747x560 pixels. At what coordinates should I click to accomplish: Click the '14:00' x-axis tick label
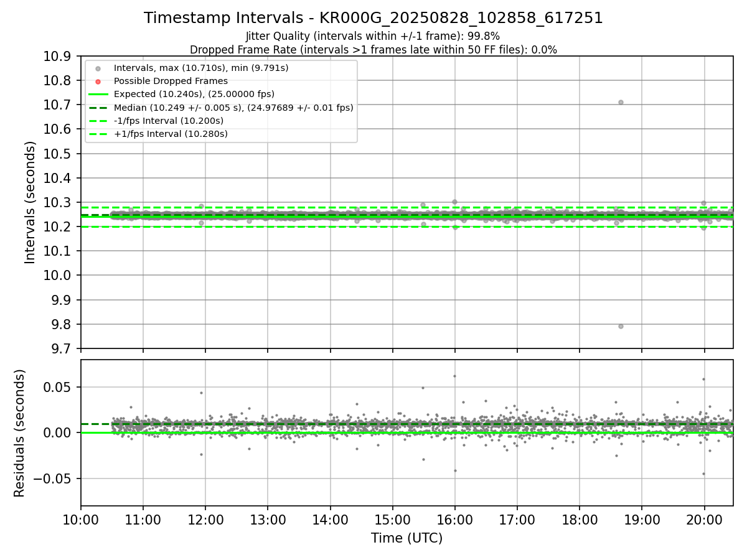tap(330, 520)
